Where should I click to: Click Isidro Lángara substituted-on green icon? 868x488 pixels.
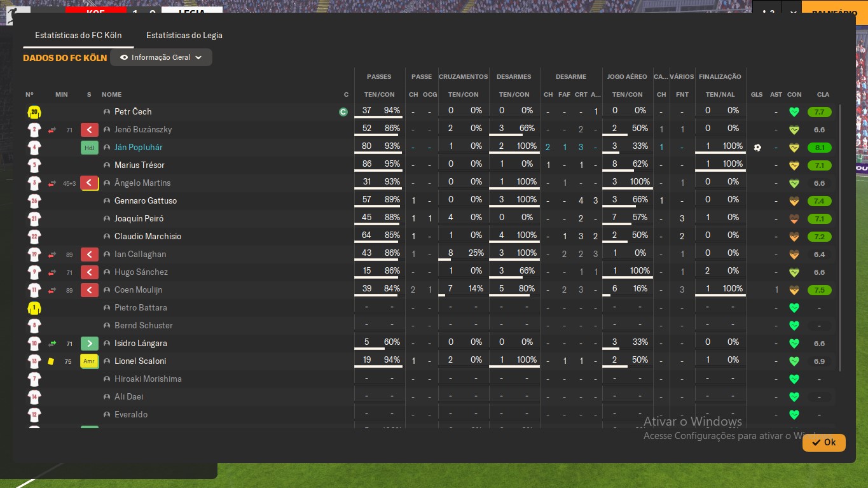click(x=90, y=344)
